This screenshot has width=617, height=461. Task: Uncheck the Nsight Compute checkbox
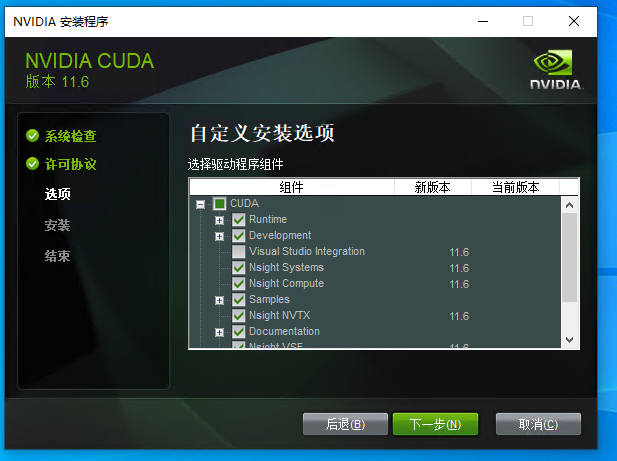pyautogui.click(x=238, y=284)
